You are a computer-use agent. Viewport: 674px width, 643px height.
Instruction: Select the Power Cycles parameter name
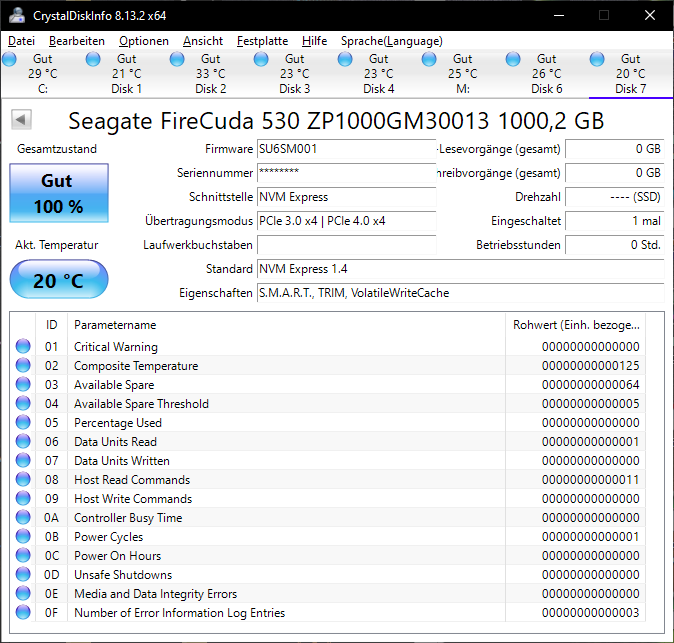click(108, 537)
